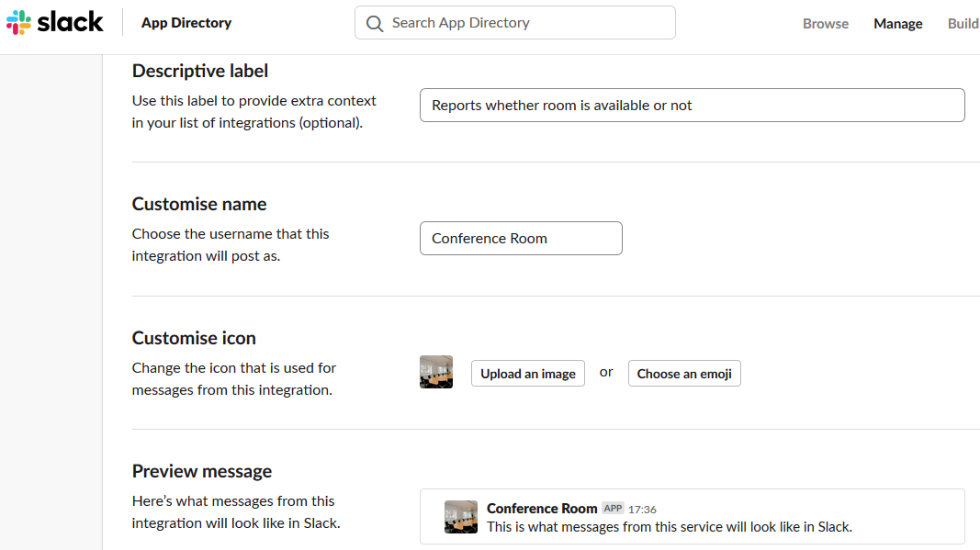Click the Descriptive label section heading
This screenshot has height=550, width=980.
point(200,71)
